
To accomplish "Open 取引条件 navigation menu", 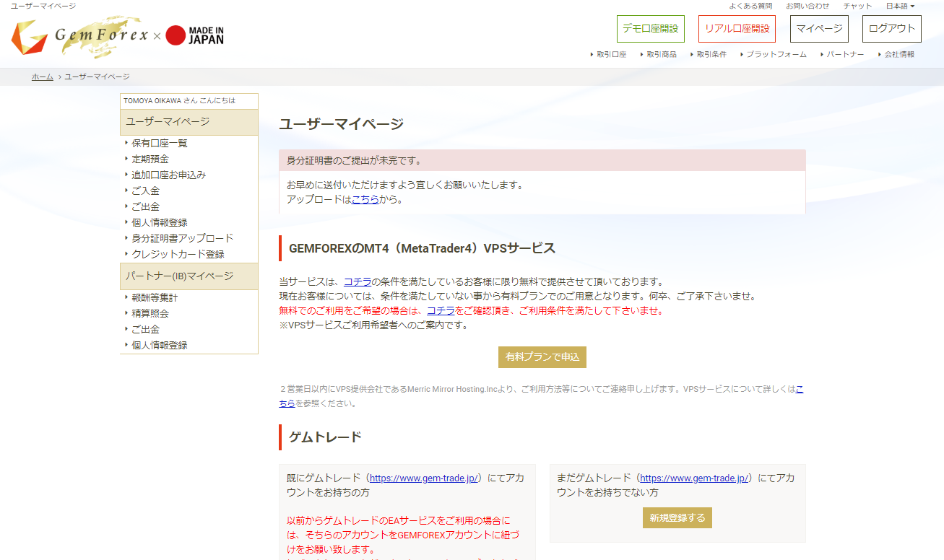I will (x=708, y=54).
